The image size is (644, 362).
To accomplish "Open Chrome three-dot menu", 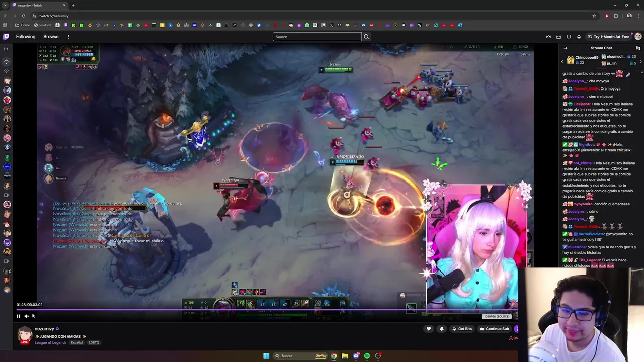I will [638, 16].
